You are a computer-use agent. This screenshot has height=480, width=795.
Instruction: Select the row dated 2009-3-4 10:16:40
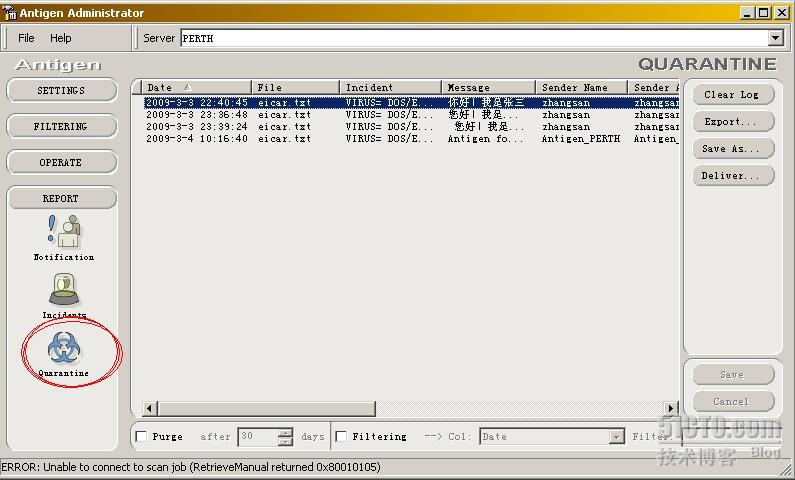pos(411,138)
